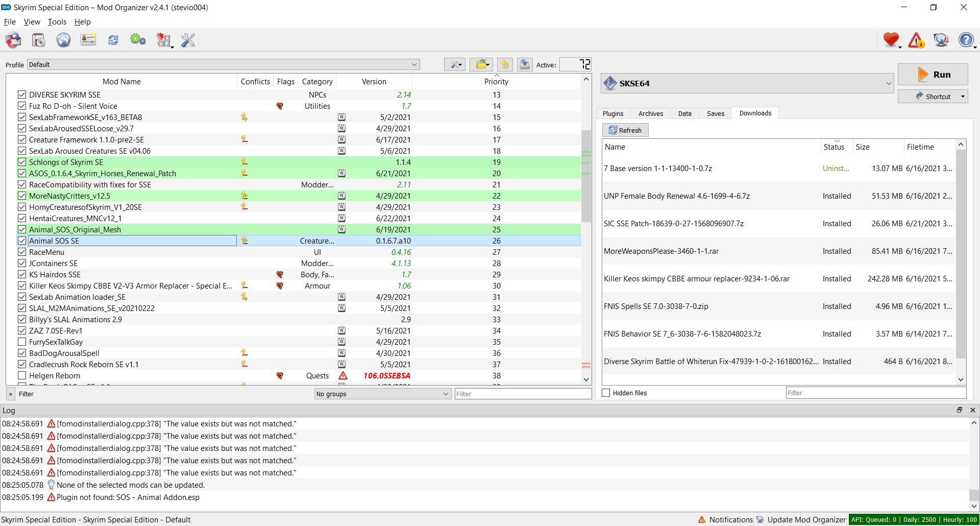
Task: Uncheck DIVERSE SKYRIM SSE mod
Action: pos(22,94)
